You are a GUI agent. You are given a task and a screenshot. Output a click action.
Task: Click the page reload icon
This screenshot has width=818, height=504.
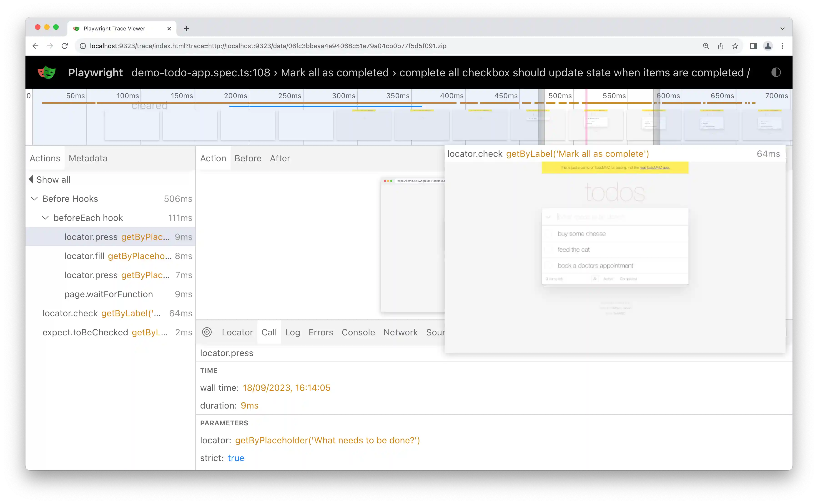click(x=65, y=46)
